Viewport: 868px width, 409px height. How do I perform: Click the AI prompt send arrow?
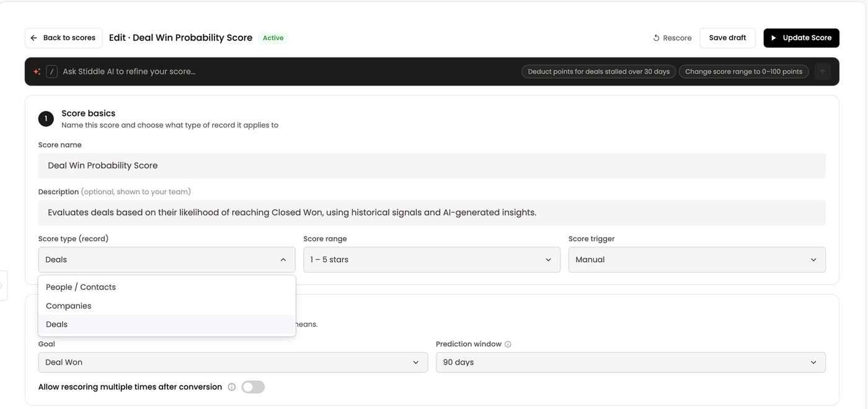coord(823,71)
